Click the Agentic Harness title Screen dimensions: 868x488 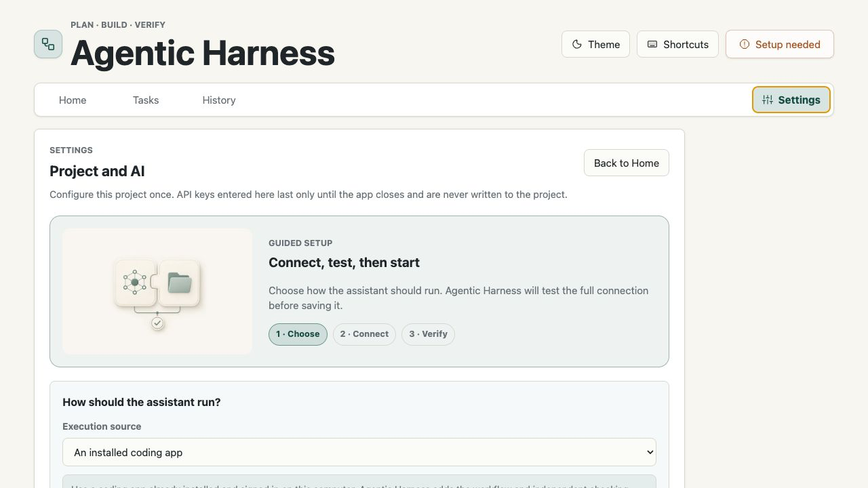(x=203, y=53)
